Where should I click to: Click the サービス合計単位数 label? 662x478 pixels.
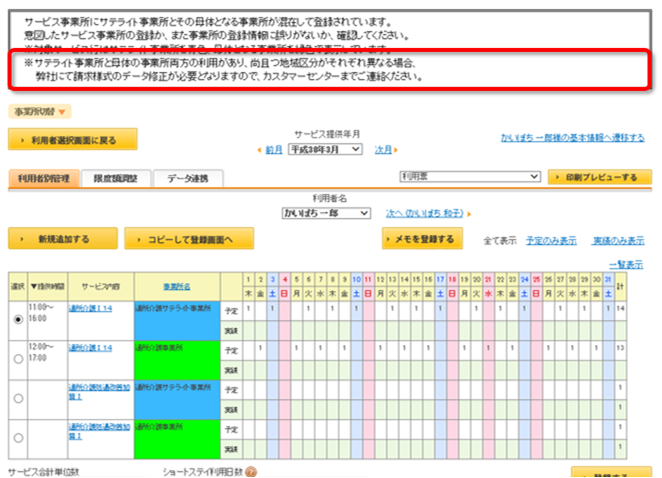pos(43,472)
